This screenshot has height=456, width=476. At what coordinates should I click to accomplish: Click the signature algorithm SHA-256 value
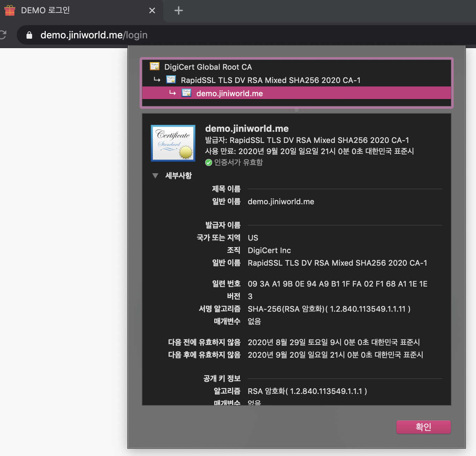329,309
